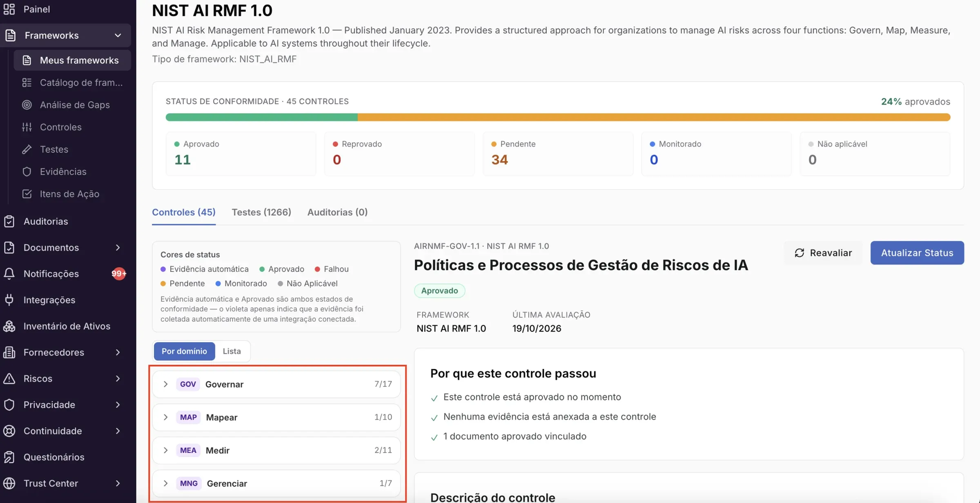Click the Trust Center globe icon
This screenshot has width=980, height=503.
[9, 483]
